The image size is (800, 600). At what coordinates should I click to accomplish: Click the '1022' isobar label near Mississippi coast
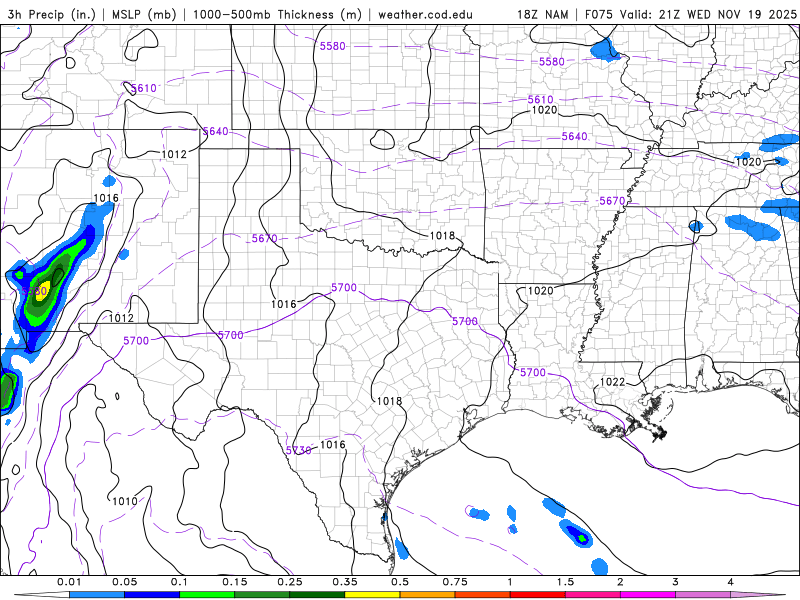point(612,382)
